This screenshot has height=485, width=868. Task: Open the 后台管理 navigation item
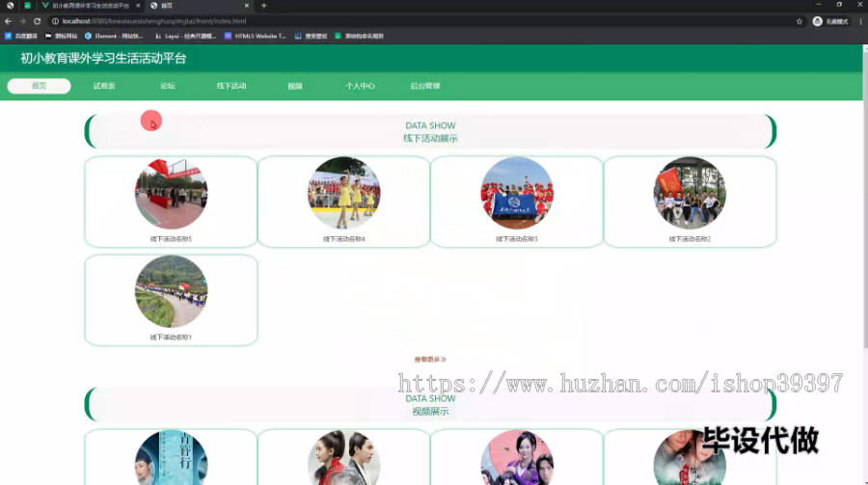tap(425, 86)
